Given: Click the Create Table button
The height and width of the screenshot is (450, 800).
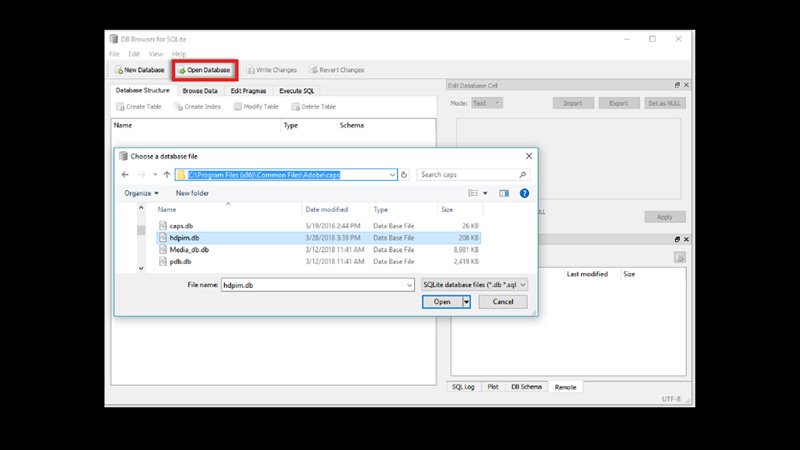Looking at the screenshot, I should pyautogui.click(x=139, y=107).
